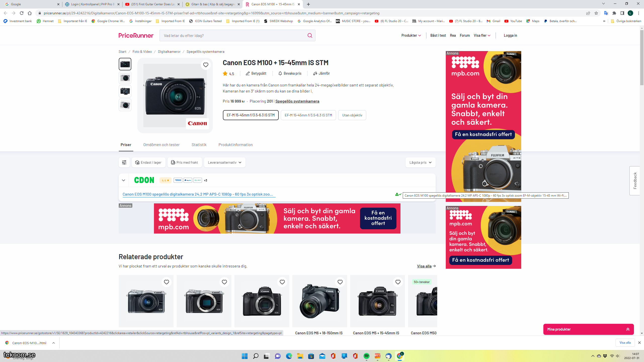Click Visa alla downloads button

[625, 343]
